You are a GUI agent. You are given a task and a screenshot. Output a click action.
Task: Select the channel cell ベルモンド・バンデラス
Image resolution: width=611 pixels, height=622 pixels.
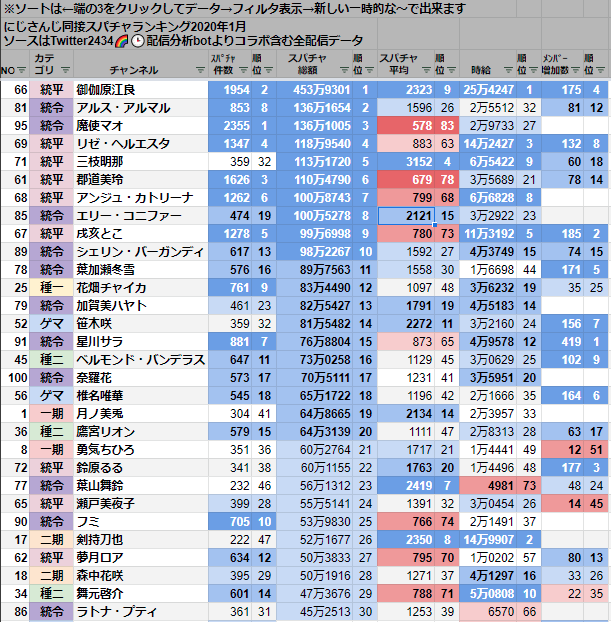coord(140,360)
